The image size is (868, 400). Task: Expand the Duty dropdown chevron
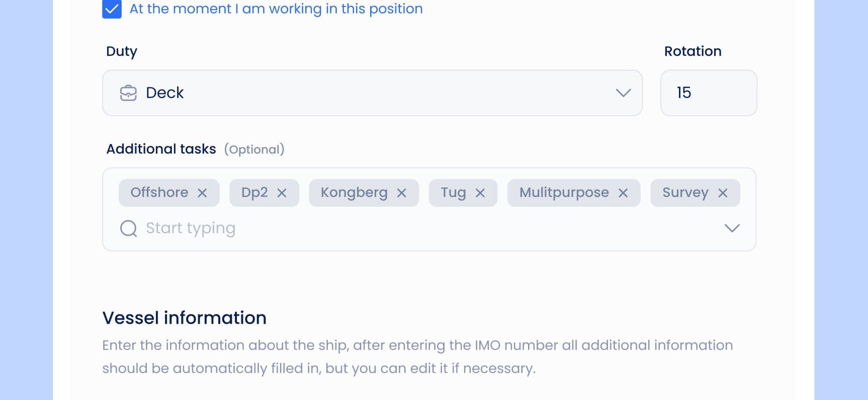tap(623, 93)
